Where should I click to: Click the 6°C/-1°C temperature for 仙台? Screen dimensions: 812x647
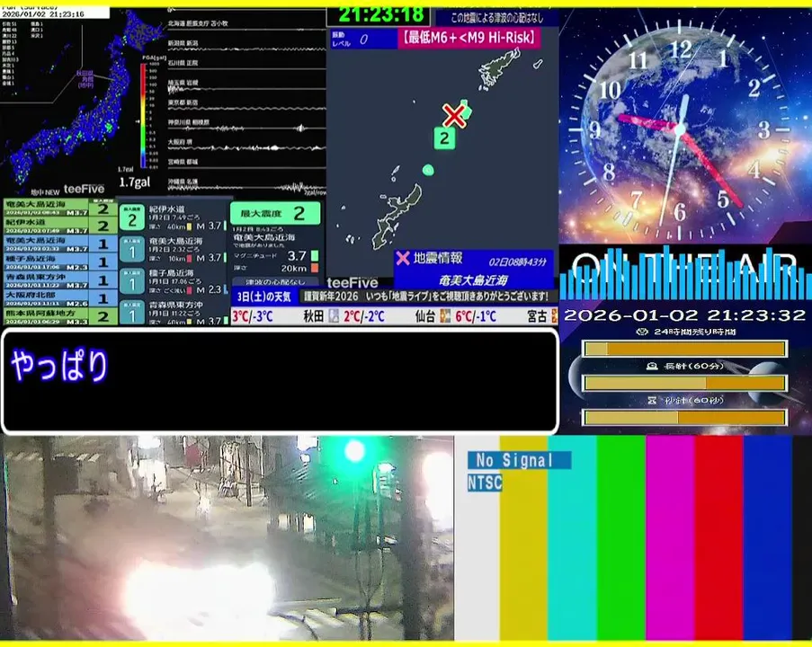476,316
